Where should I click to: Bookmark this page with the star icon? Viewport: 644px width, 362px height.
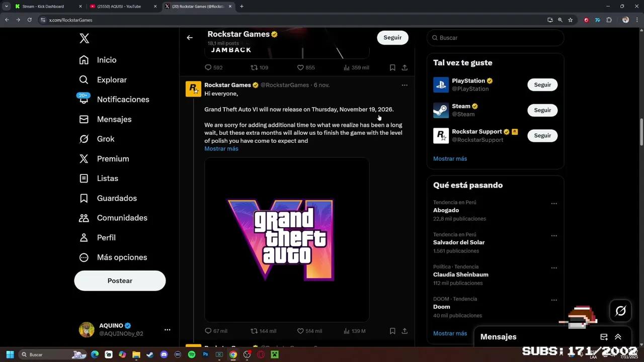(570, 20)
